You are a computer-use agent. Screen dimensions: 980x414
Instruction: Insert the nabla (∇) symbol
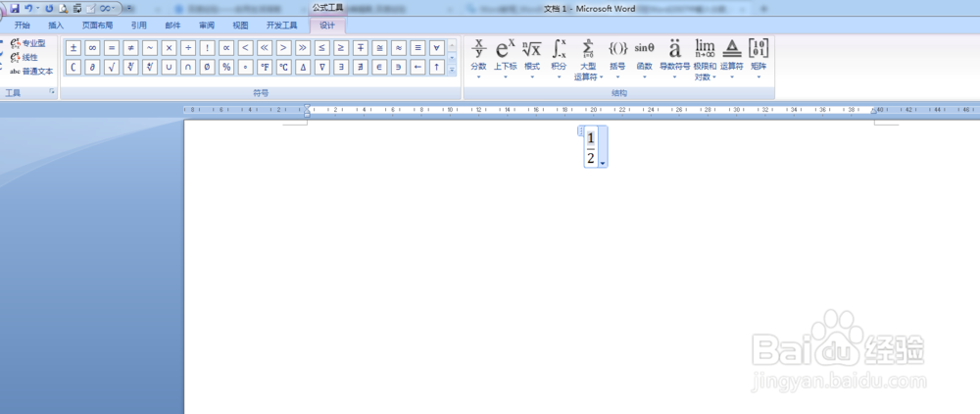coord(321,67)
